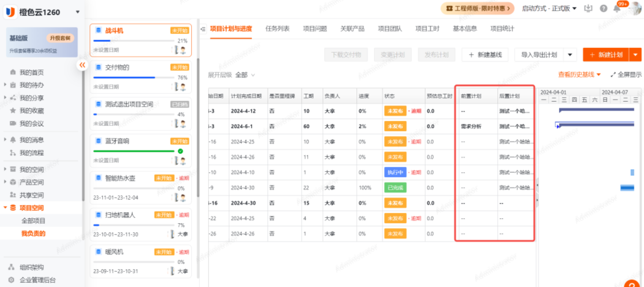Toggle project list collapse icon beside tabs
The height and width of the screenshot is (287, 644).
(x=203, y=29)
